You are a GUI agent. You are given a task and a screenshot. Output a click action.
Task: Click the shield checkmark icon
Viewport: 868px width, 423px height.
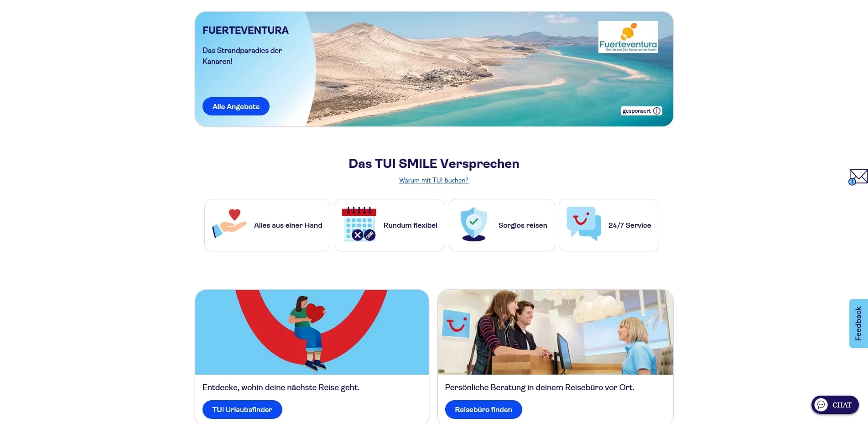[x=474, y=224]
